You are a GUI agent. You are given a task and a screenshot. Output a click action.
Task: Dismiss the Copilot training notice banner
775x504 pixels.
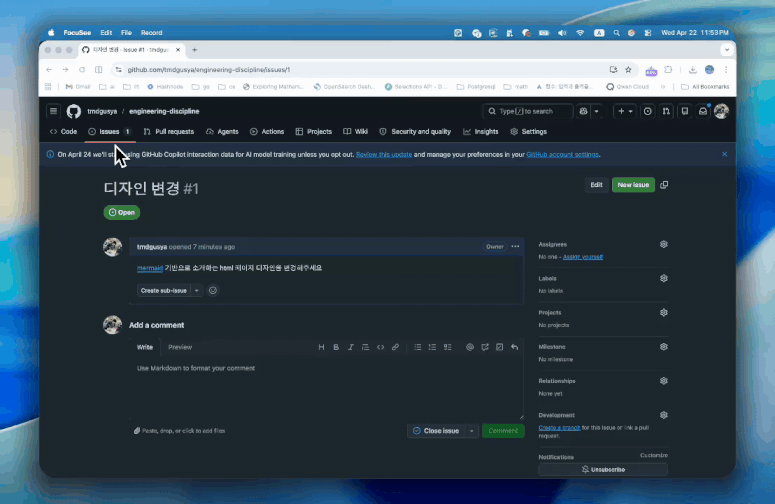tap(724, 154)
